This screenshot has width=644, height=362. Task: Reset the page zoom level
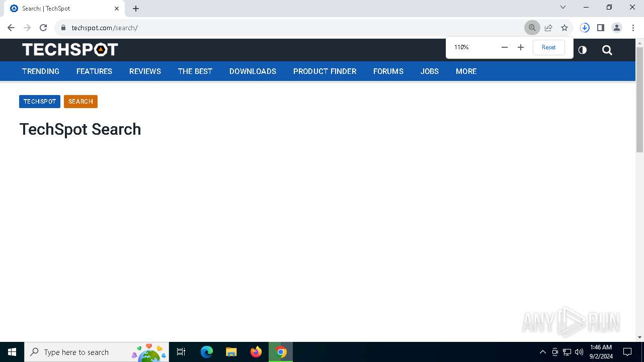point(548,47)
